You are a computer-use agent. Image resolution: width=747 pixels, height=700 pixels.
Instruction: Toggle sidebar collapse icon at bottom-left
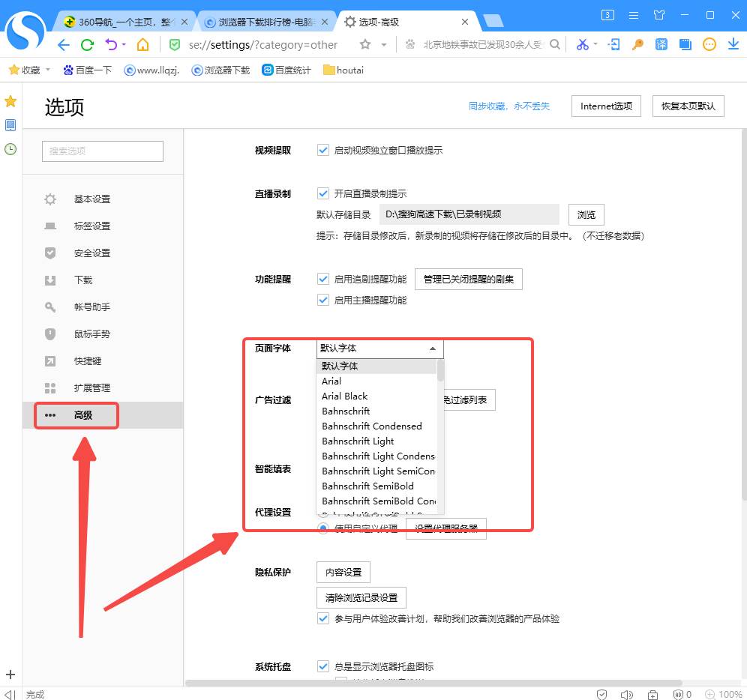[10, 695]
